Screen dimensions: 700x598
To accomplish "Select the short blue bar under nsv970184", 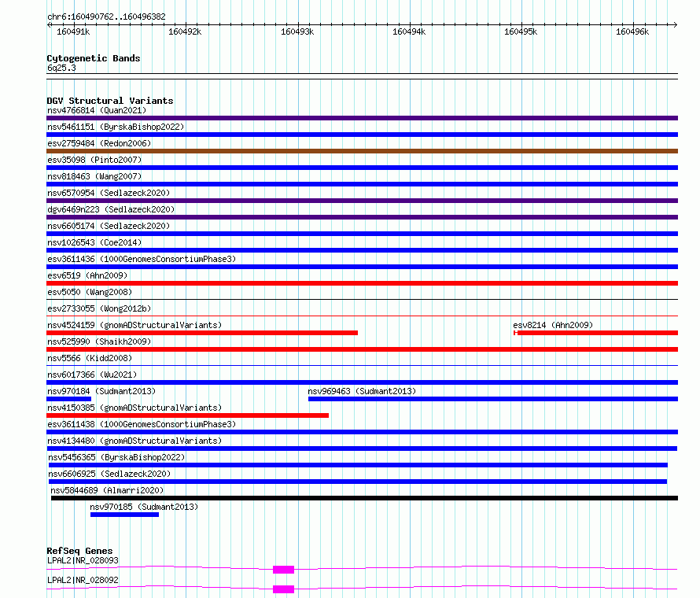I will [x=68, y=399].
